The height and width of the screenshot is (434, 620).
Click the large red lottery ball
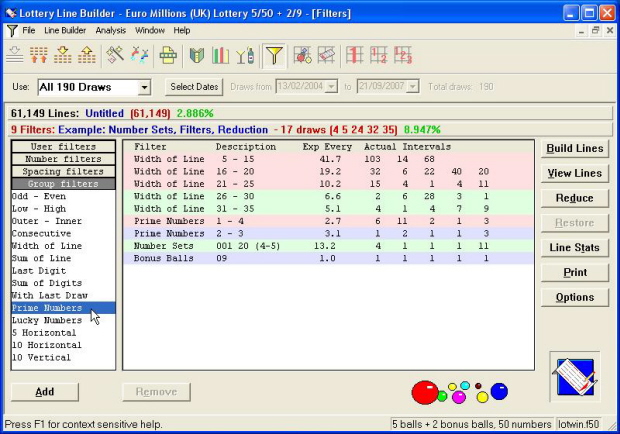coord(425,392)
